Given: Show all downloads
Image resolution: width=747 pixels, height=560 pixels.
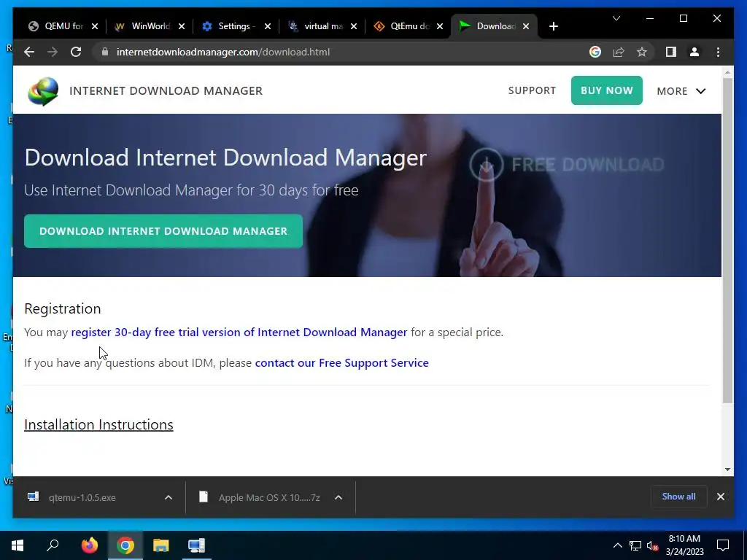Looking at the screenshot, I should coord(678,496).
